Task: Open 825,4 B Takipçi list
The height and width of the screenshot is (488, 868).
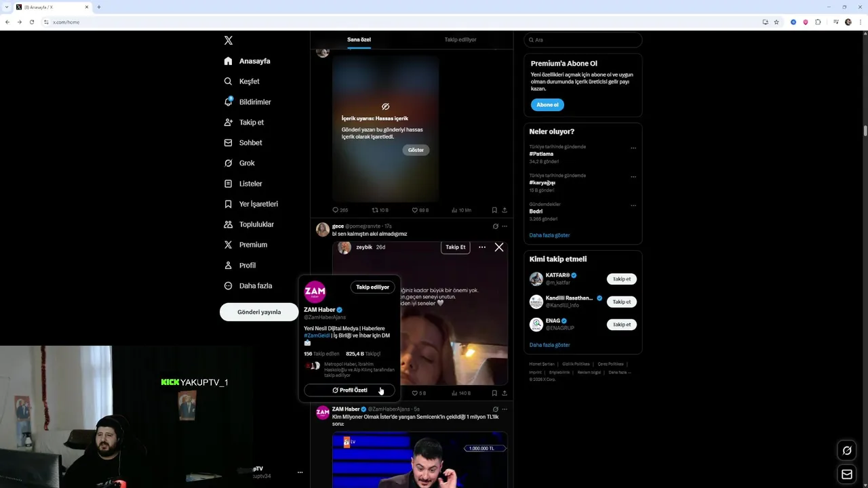Action: [363, 354]
